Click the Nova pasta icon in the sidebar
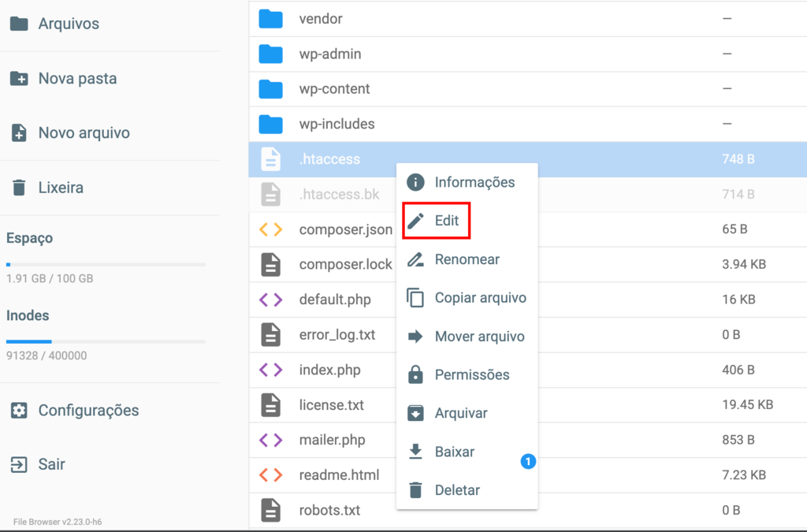 pyautogui.click(x=19, y=78)
